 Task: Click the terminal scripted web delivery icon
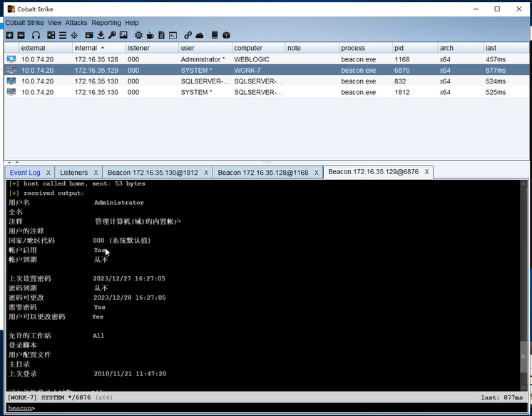(173, 35)
